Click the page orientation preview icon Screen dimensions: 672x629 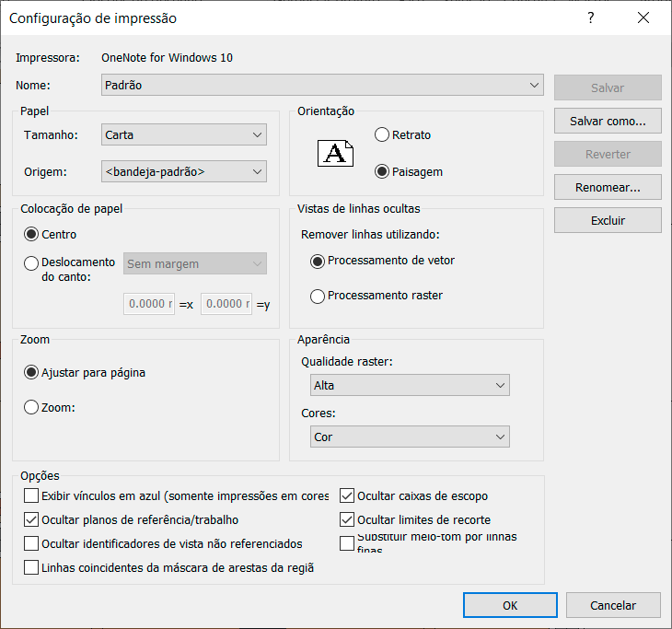coord(335,153)
